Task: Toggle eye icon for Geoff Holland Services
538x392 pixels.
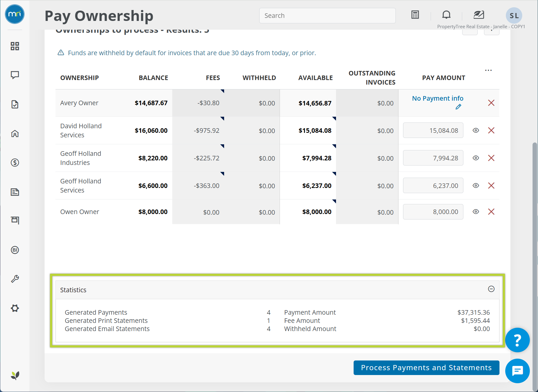Action: pos(476,186)
